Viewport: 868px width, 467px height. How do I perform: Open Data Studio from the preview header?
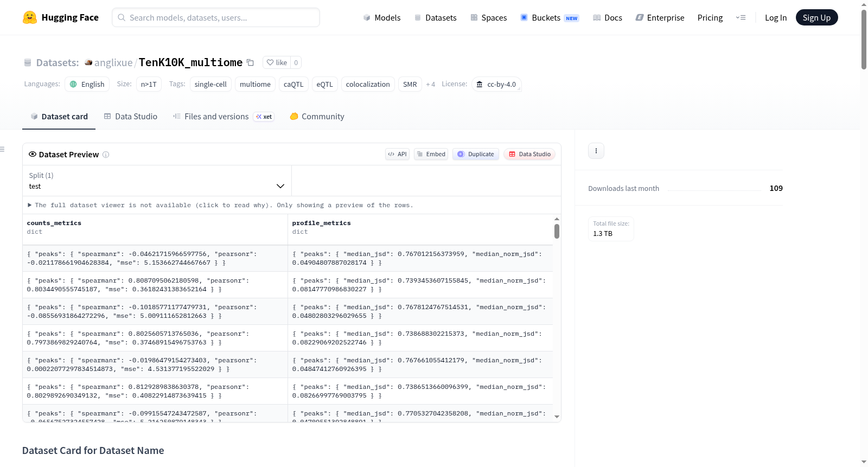pyautogui.click(x=529, y=154)
